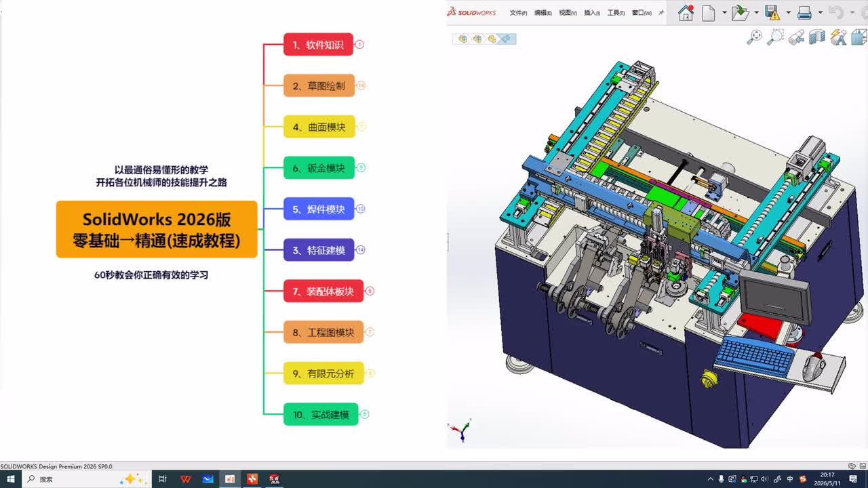Image resolution: width=868 pixels, height=488 pixels.
Task: Save the document with the floppy icon
Action: click(772, 13)
